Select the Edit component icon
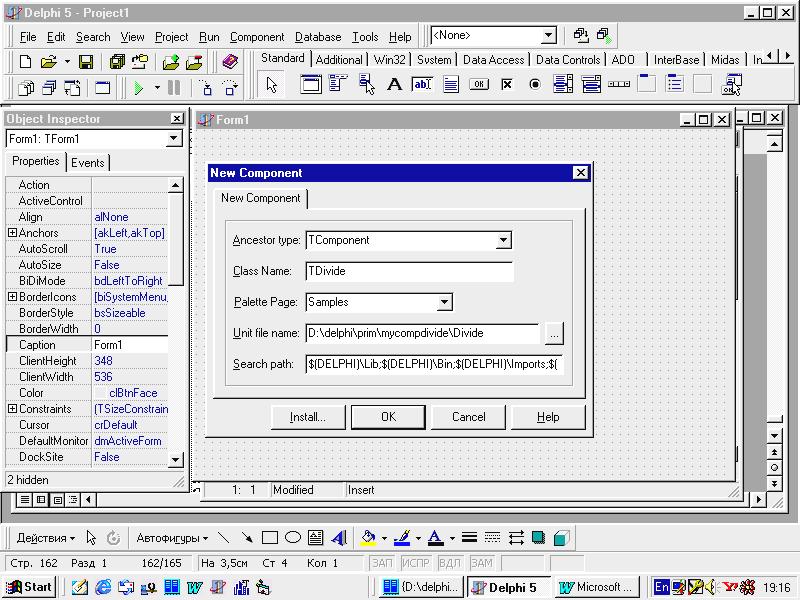Image resolution: width=800 pixels, height=600 pixels. pyautogui.click(x=422, y=84)
